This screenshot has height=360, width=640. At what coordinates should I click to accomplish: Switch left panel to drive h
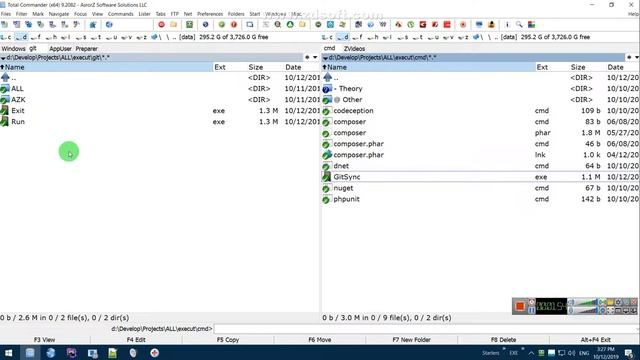tap(51, 37)
